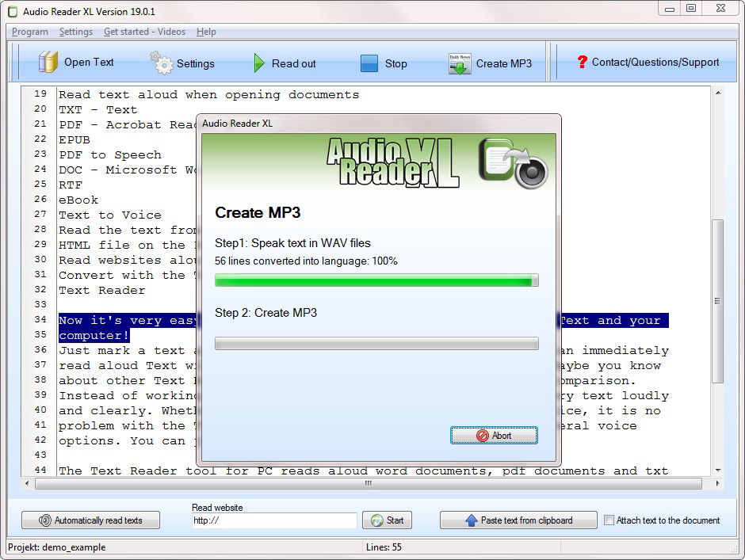Click the up arrow of vertical scrollbar
The height and width of the screenshot is (560, 745).
[717, 93]
